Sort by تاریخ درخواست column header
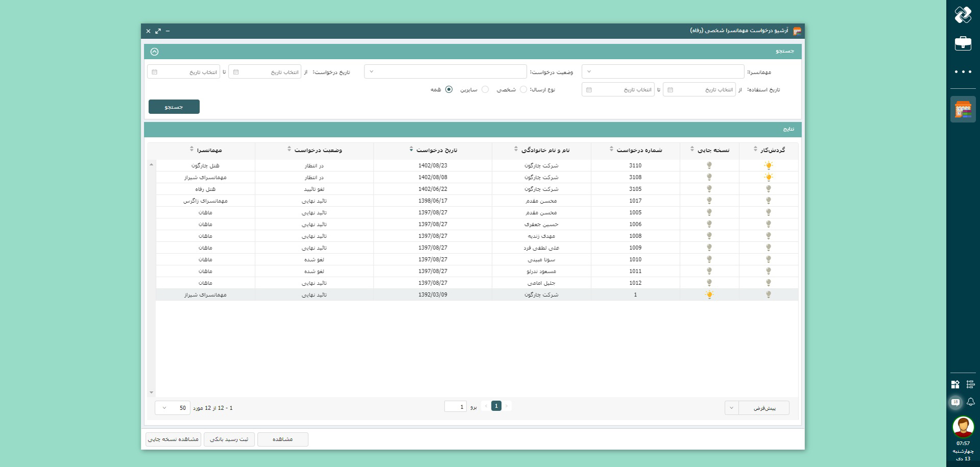 click(x=436, y=150)
